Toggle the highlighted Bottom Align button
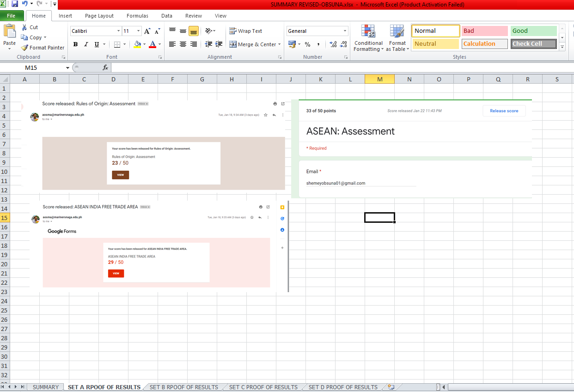The height and width of the screenshot is (392, 574). point(194,31)
